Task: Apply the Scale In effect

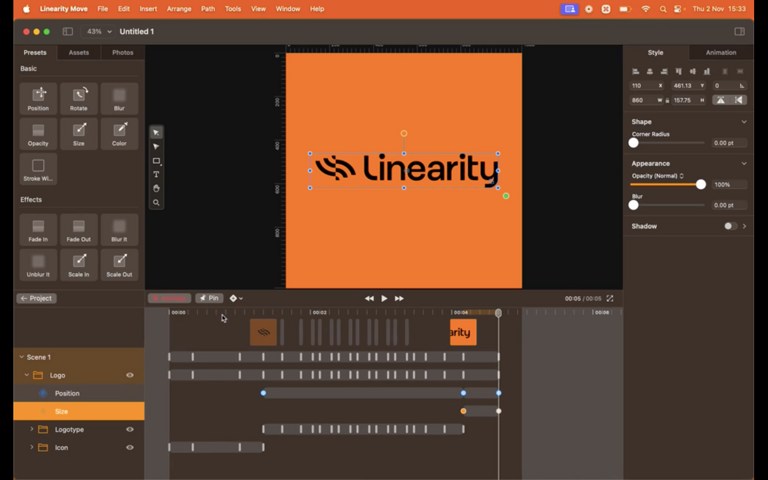Action: tap(79, 265)
